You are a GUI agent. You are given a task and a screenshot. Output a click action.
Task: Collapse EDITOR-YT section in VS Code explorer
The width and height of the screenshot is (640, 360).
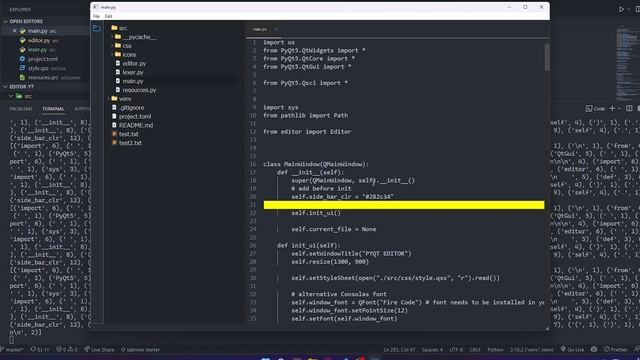5,87
